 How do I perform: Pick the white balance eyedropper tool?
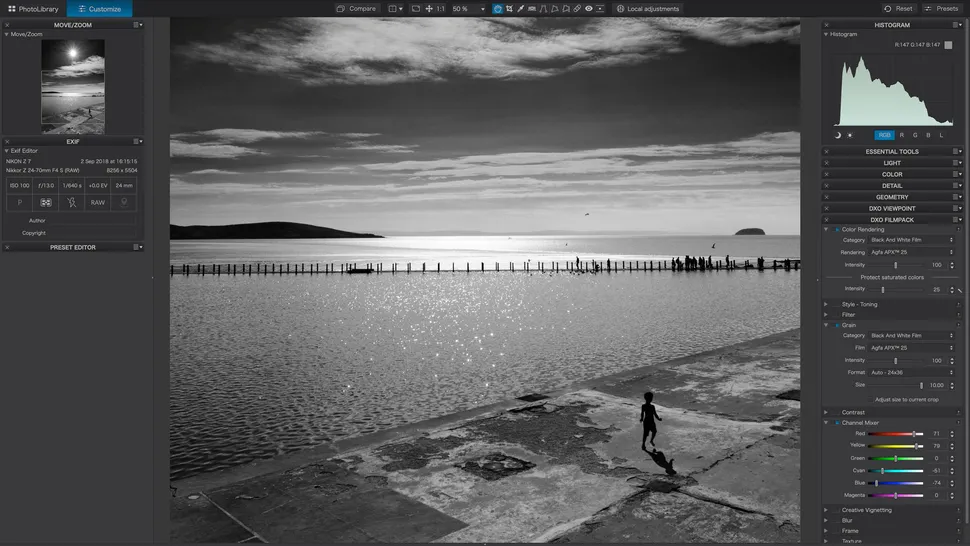pyautogui.click(x=520, y=9)
